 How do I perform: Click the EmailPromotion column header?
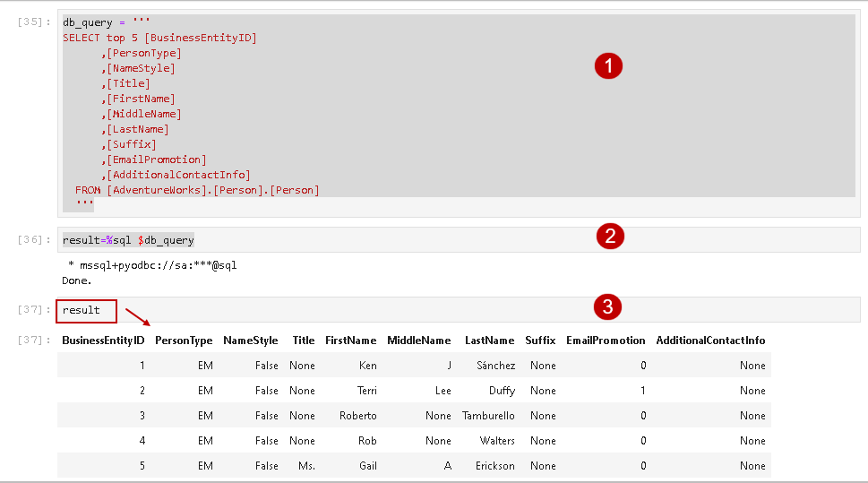click(x=606, y=341)
